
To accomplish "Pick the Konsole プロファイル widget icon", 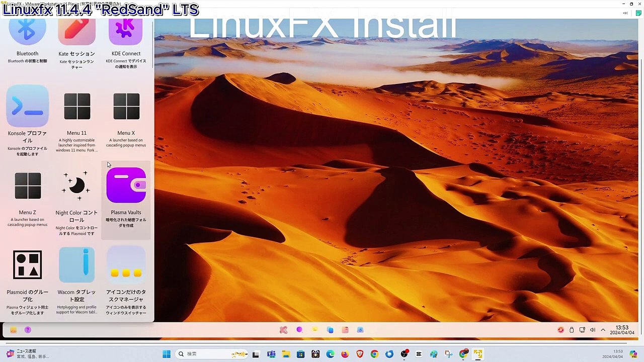I will coord(28,106).
